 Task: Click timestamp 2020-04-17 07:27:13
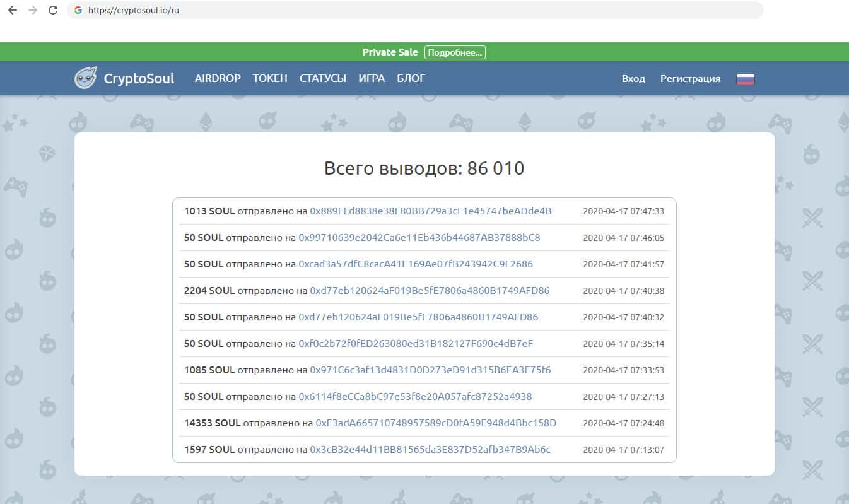[623, 397]
